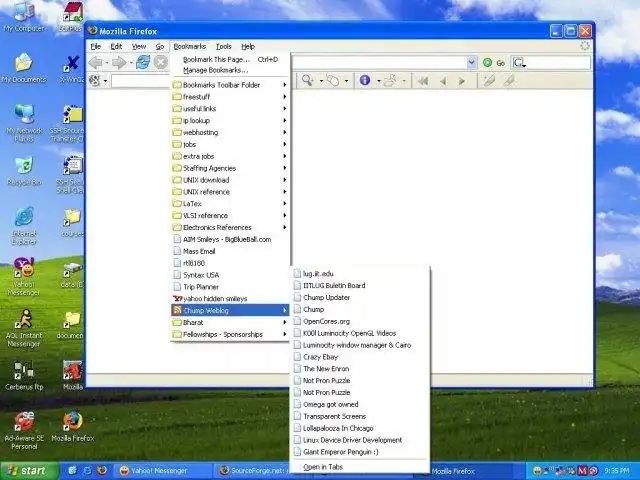Open the IITLUG Buletin Board bookmark
This screenshot has width=640, height=480.
pos(360,286)
